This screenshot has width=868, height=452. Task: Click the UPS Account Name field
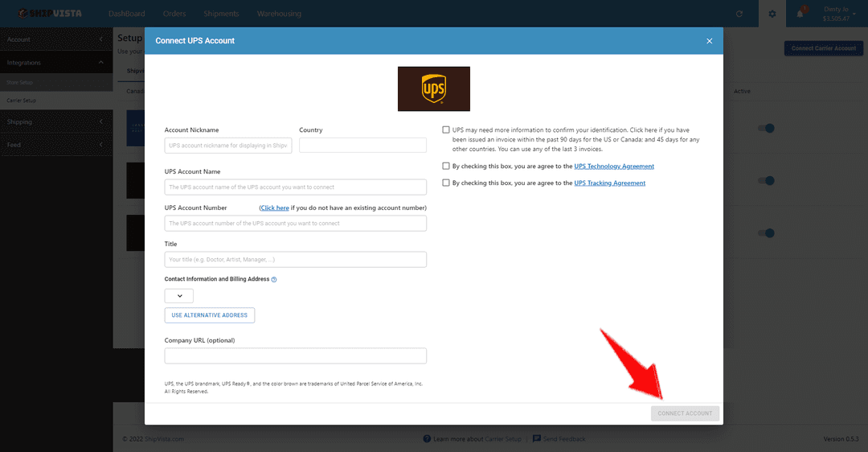tap(295, 187)
